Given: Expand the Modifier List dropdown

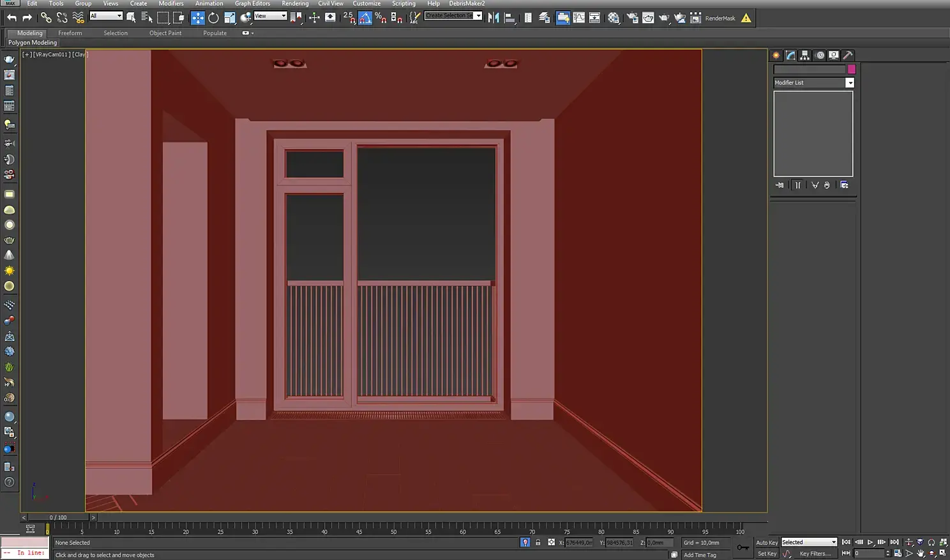Looking at the screenshot, I should [x=850, y=83].
